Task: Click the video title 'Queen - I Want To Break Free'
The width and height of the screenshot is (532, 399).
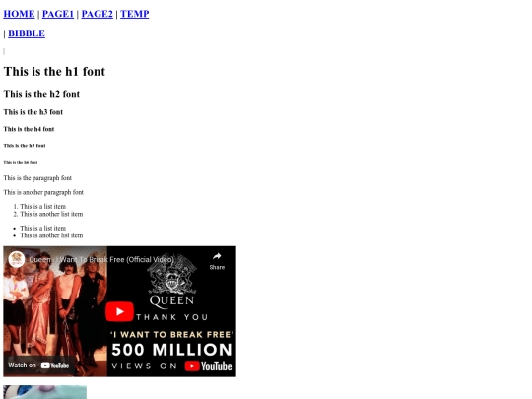Action: [101, 259]
